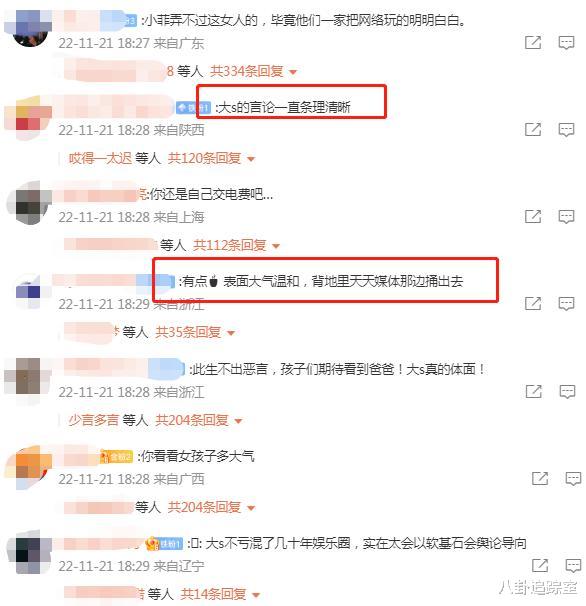Viewport: 586px width, 606px height.
Task: Click the reply icon on the Guangdong comment
Action: pyautogui.click(x=566, y=43)
